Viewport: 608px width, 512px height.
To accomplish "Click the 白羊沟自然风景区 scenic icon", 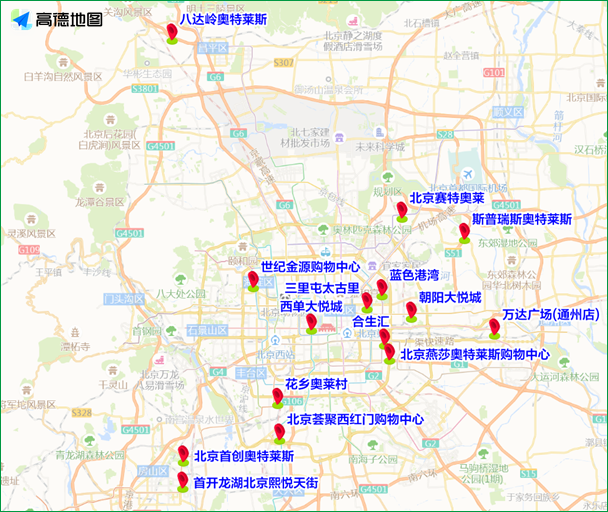I will 62,62.
